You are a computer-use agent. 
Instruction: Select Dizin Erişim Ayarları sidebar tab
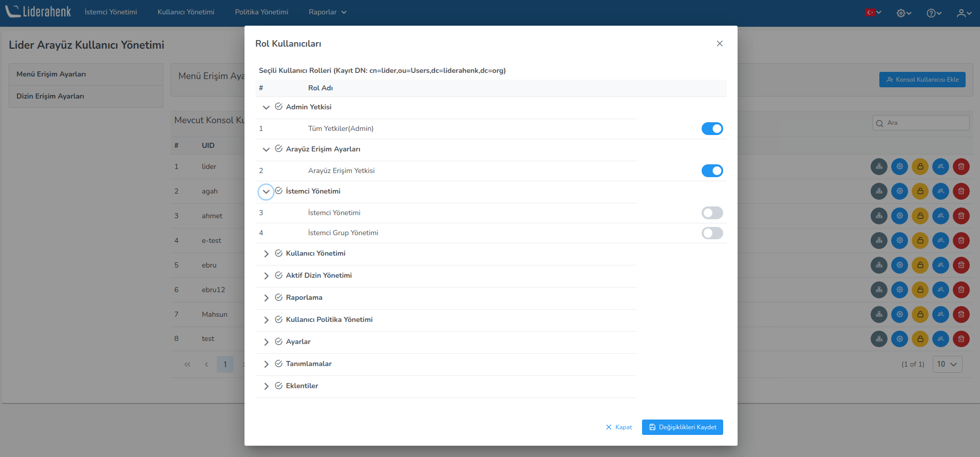(86, 97)
